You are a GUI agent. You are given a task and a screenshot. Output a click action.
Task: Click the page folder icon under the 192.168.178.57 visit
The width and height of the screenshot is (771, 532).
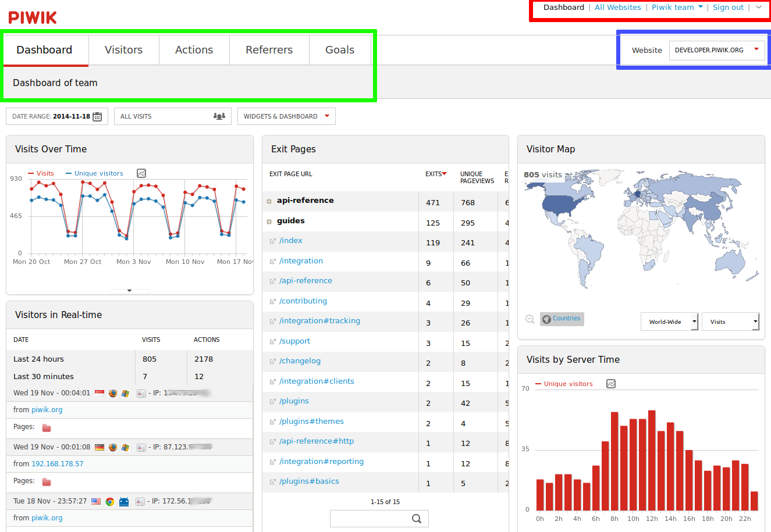(x=47, y=482)
